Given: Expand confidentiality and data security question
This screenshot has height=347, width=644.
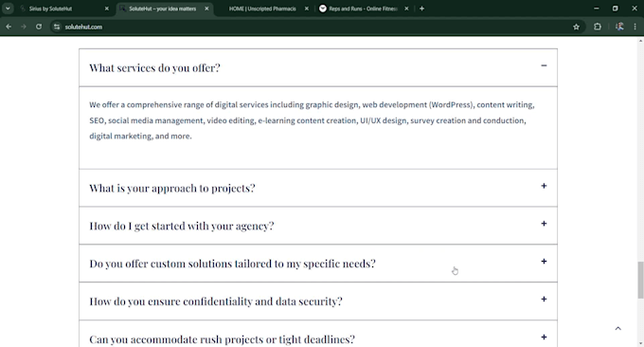Looking at the screenshot, I should 318,301.
